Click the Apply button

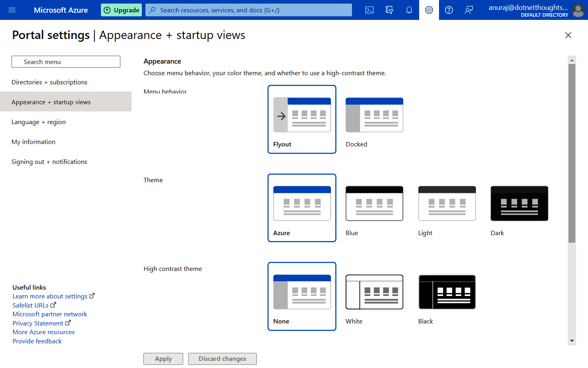click(x=163, y=359)
